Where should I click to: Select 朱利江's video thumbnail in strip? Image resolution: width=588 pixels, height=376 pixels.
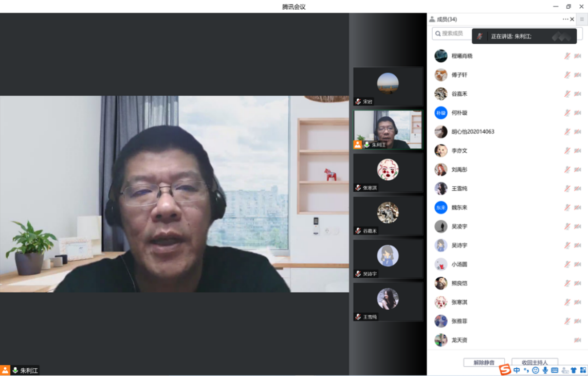tap(388, 130)
